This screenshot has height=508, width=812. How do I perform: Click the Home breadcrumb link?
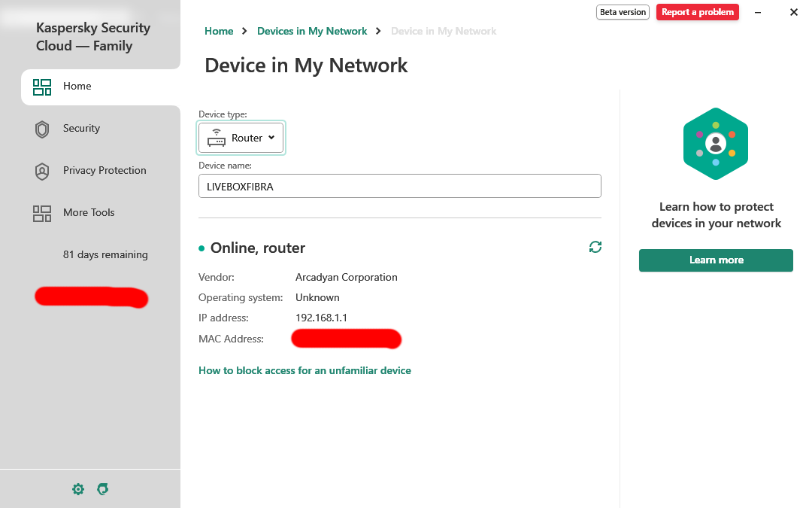pos(219,31)
